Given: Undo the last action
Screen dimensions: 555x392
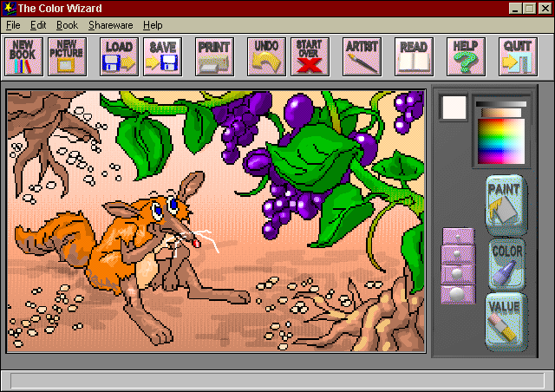Looking at the screenshot, I should [266, 56].
